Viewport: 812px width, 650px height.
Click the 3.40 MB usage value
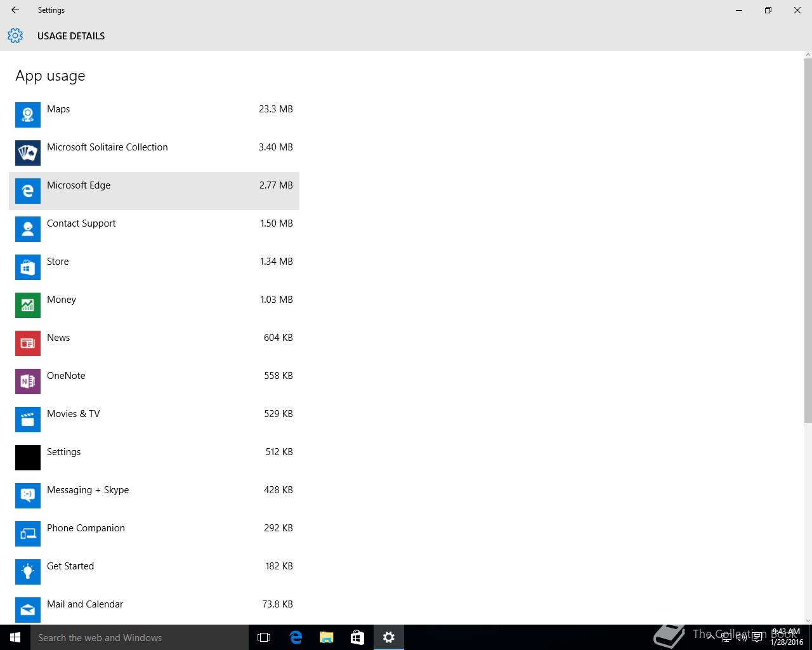[276, 147]
